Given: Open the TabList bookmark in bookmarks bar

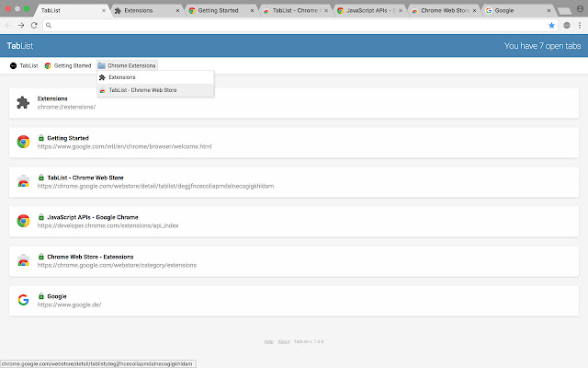Looking at the screenshot, I should click(24, 65).
